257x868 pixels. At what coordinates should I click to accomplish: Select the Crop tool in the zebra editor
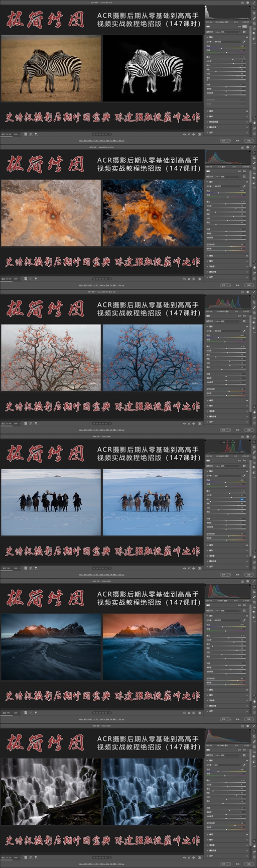[x=254, y=13]
